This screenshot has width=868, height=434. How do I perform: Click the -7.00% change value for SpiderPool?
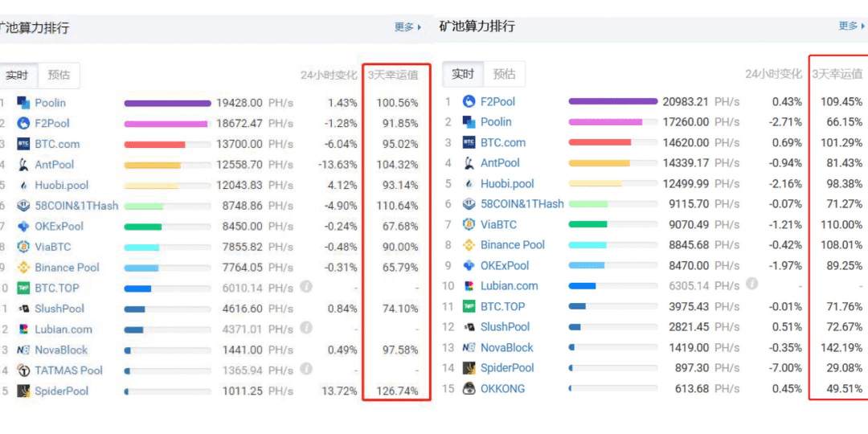point(787,368)
